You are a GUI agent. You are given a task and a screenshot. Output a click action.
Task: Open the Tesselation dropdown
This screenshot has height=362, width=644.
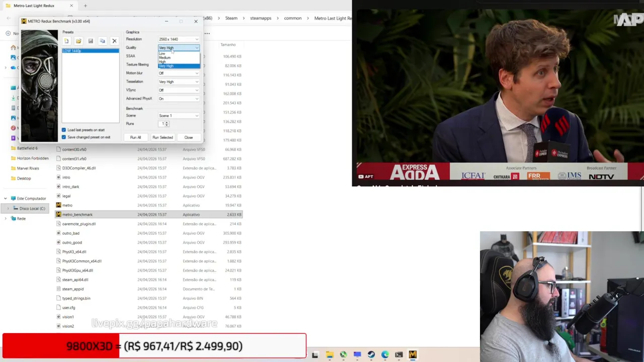(x=179, y=81)
